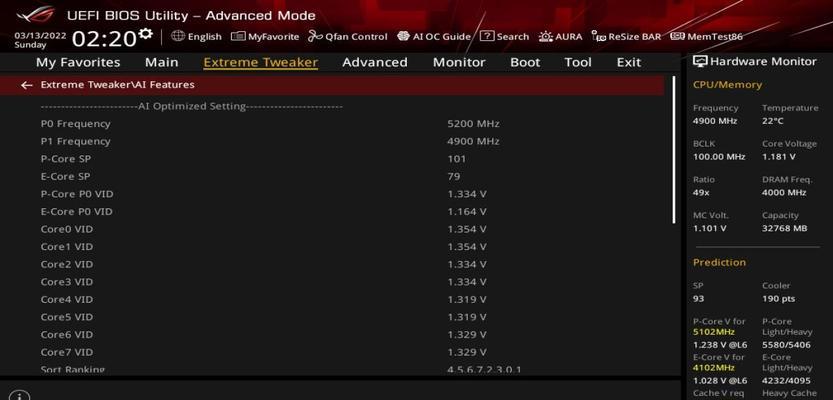Click the E-Core SP value 79
Viewport: 833px width, 400px height.
pos(454,176)
